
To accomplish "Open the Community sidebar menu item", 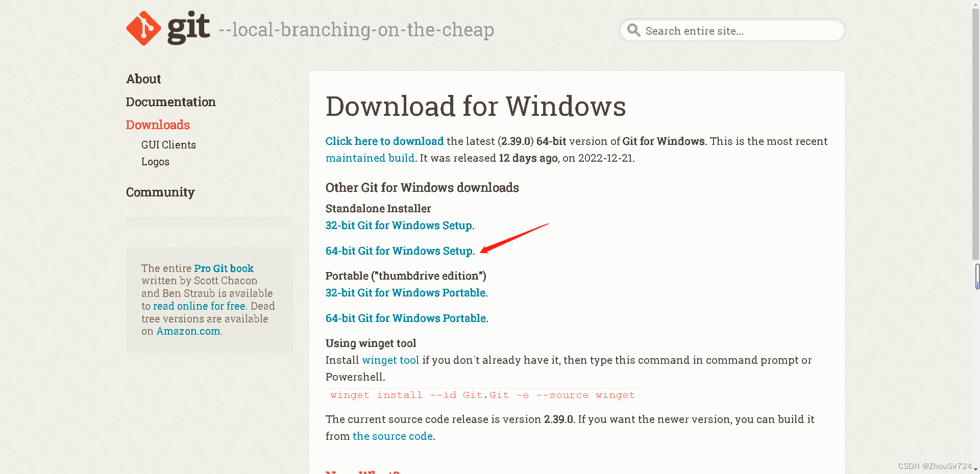I will pos(160,192).
